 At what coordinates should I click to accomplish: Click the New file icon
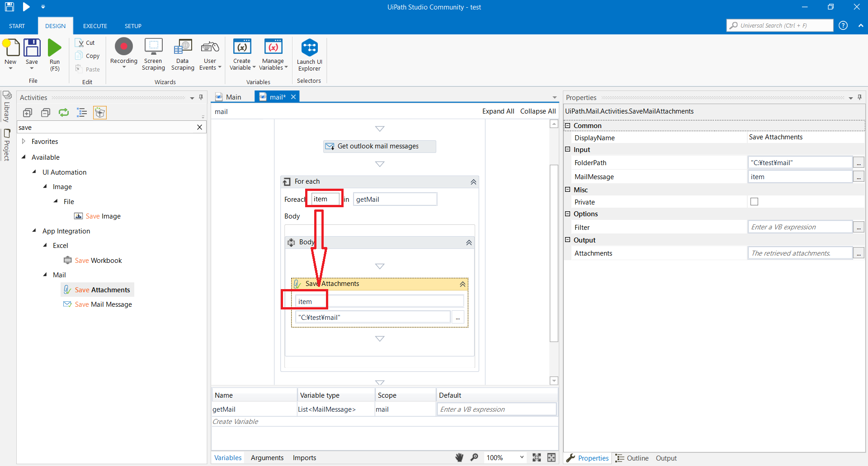point(11,48)
